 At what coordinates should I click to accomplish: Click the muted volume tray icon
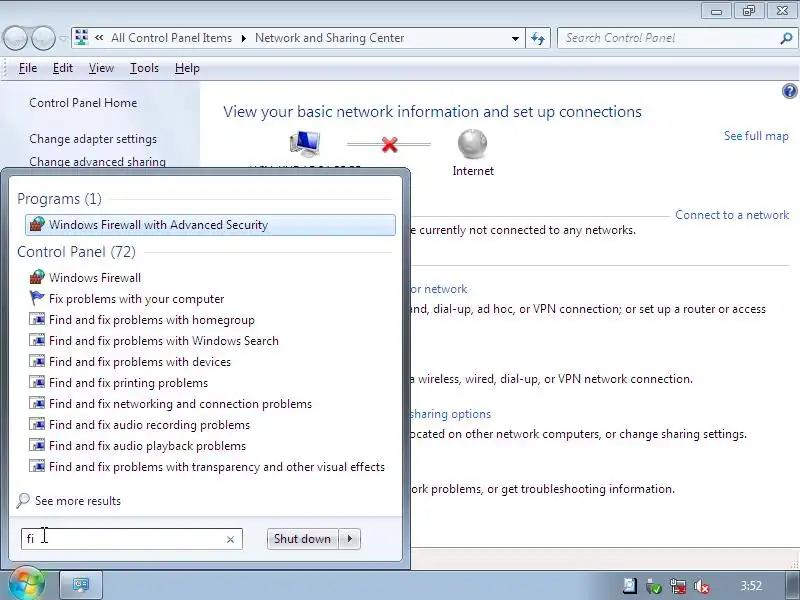coord(702,586)
